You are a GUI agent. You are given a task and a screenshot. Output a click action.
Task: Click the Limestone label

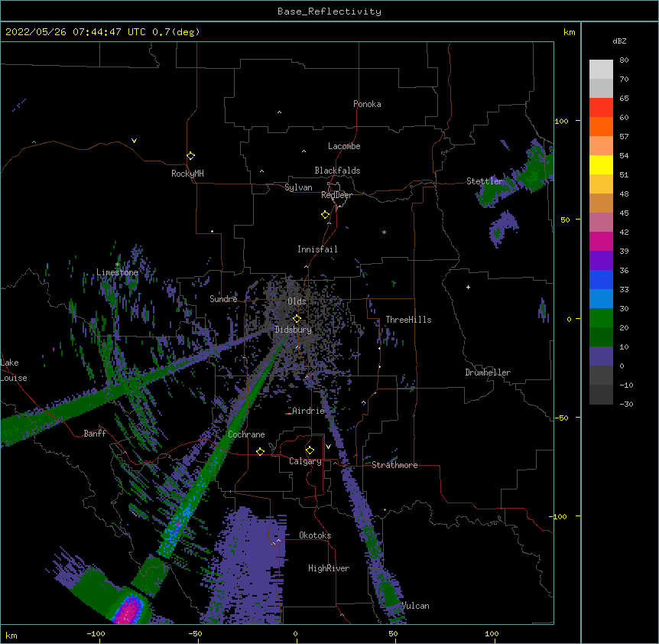[x=117, y=272]
